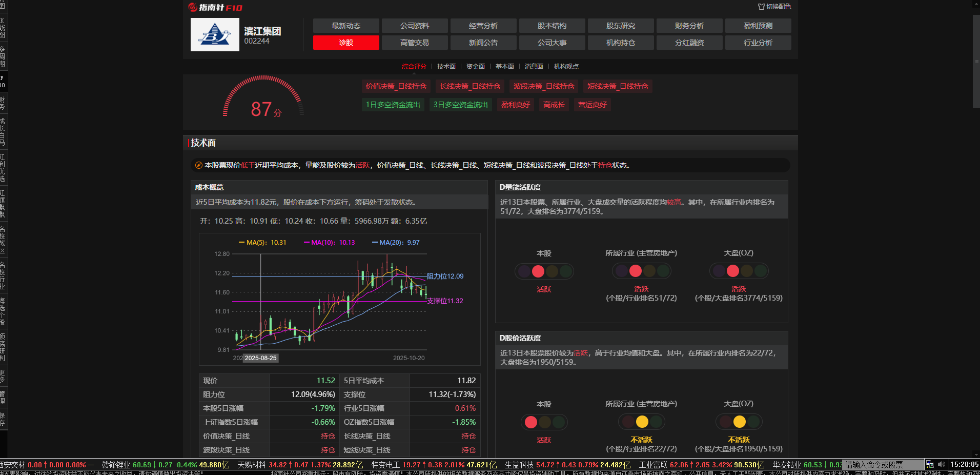Open 财务 in the left sidebar
Viewport: 980px width, 475px height.
pos(3,103)
